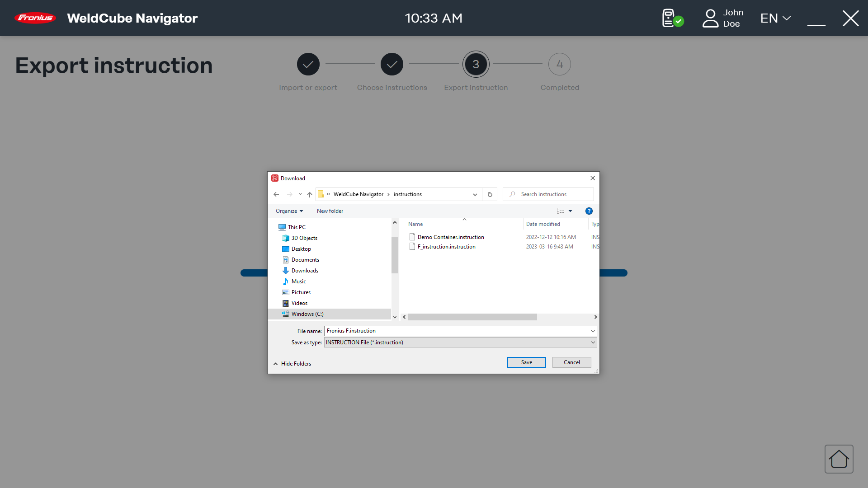The width and height of the screenshot is (868, 488).
Task: Click the horizontal scrollbar in file list
Action: click(472, 317)
